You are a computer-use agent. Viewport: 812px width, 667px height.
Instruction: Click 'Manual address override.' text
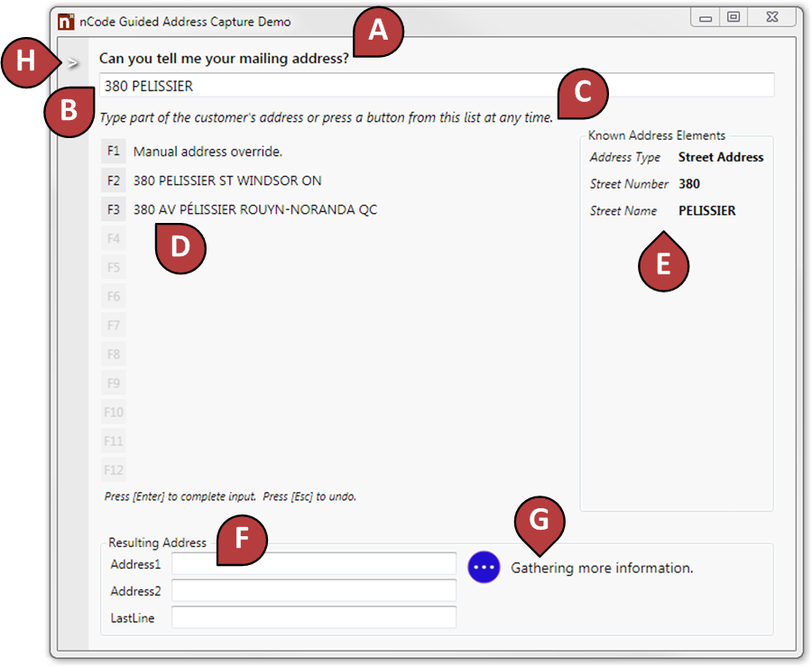208,152
